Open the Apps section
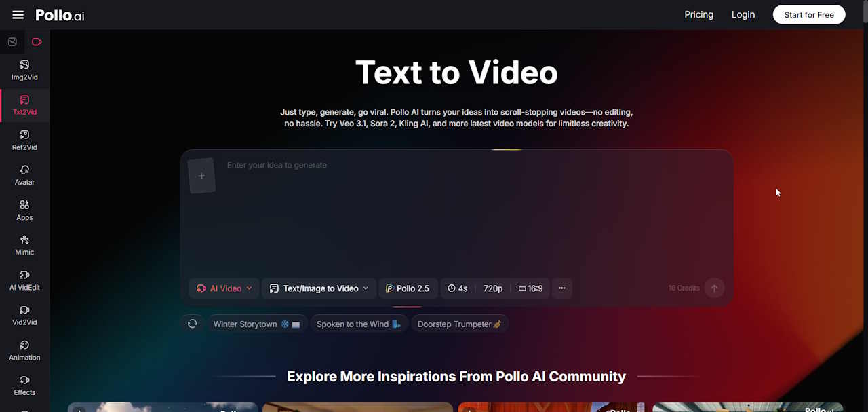 point(24,210)
